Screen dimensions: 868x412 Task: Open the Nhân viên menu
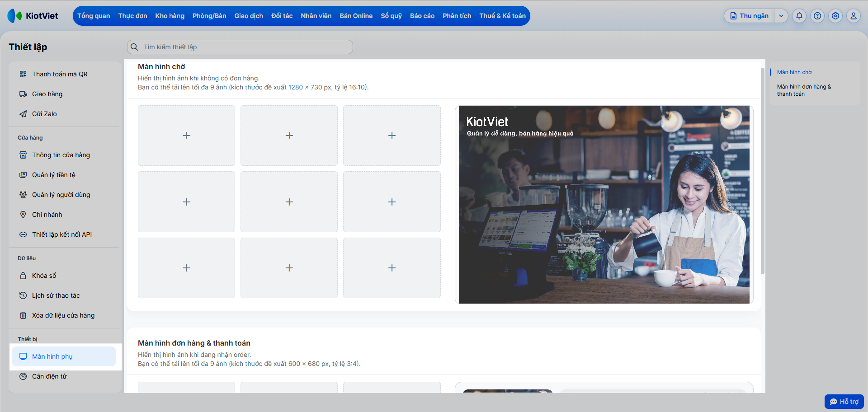[316, 16]
